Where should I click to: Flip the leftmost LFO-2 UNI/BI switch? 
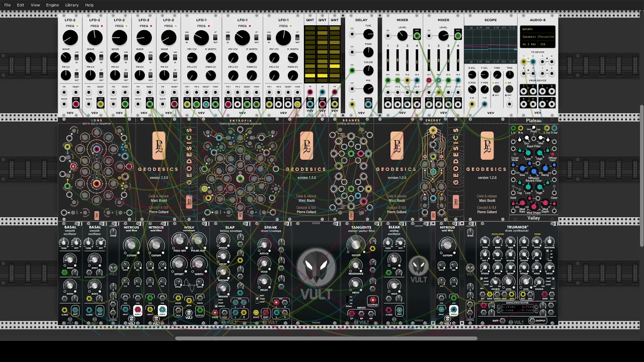(76, 58)
